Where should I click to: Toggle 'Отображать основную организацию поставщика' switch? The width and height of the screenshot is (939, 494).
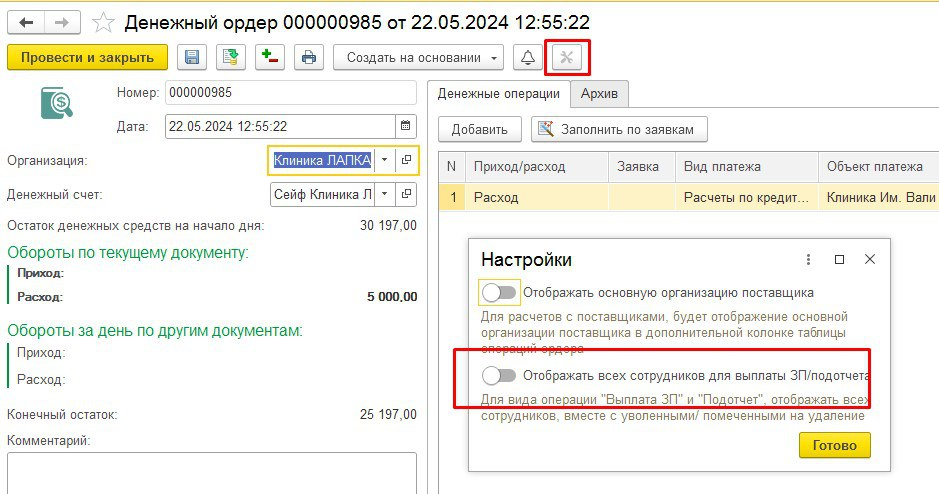click(x=499, y=293)
